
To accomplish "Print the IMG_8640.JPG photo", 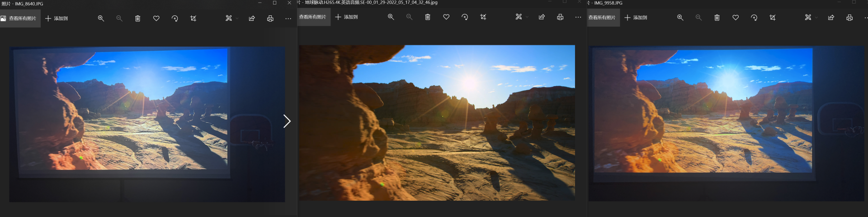I will pyautogui.click(x=270, y=19).
